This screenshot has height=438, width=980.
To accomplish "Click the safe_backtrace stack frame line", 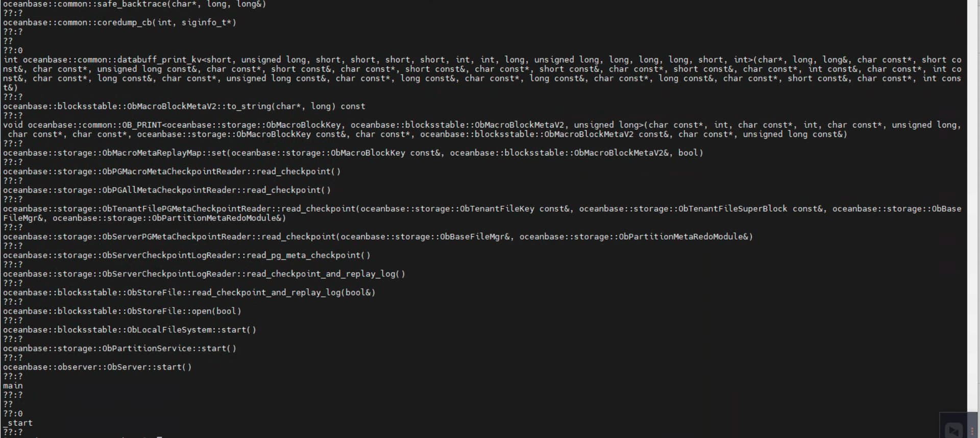I will [x=135, y=4].
